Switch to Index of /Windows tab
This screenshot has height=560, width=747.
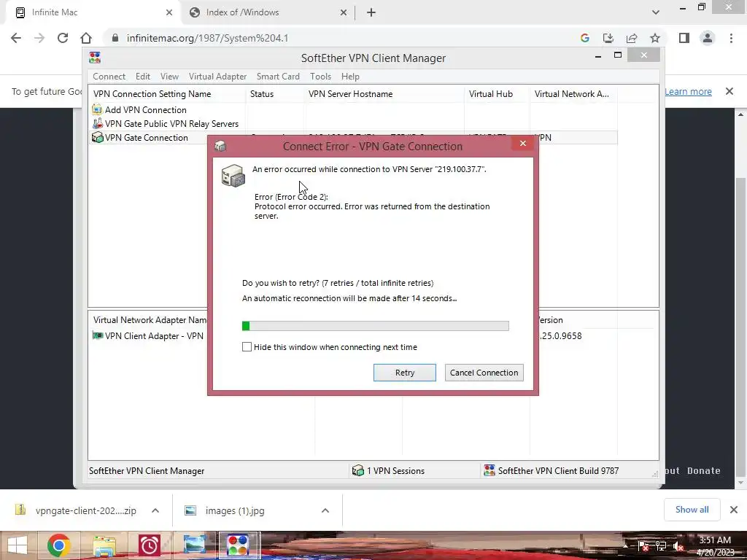click(x=267, y=12)
